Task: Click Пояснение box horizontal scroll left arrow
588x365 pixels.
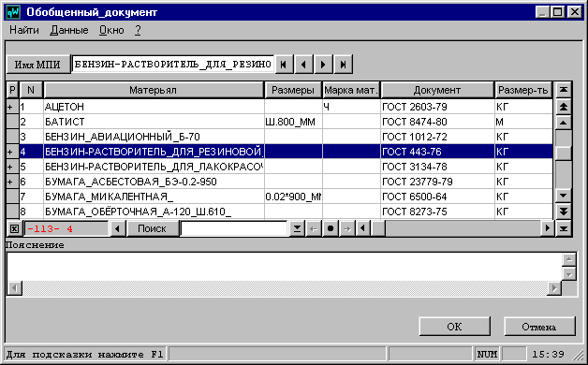Action: tap(15, 288)
